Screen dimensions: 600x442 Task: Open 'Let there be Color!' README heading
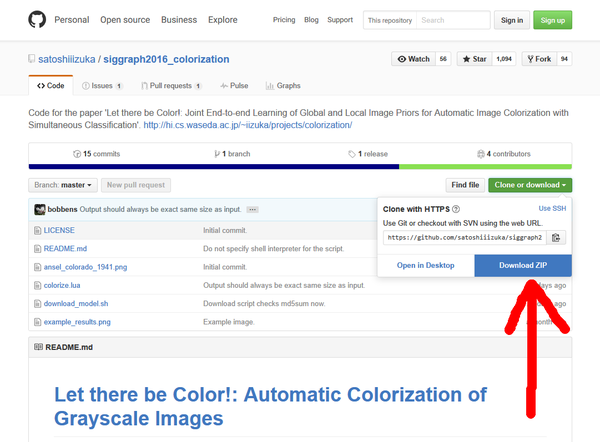271,406
